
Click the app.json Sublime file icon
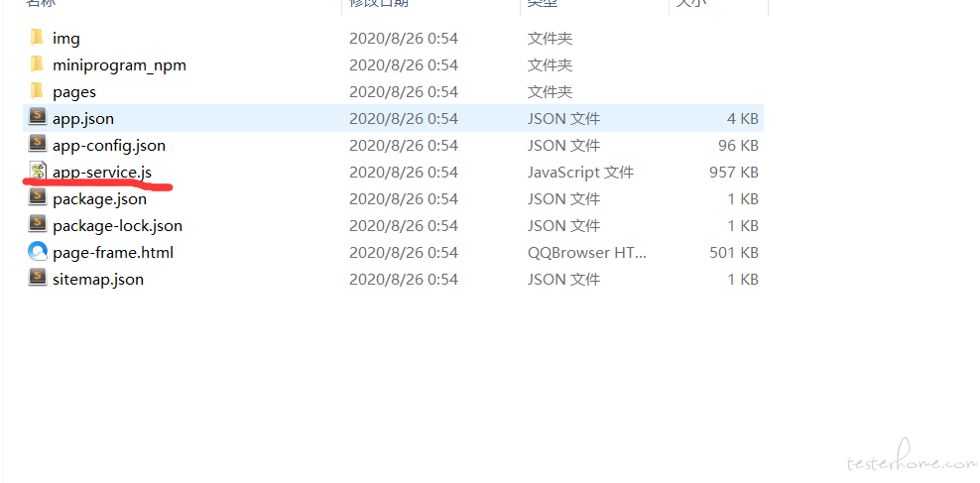[x=38, y=117]
